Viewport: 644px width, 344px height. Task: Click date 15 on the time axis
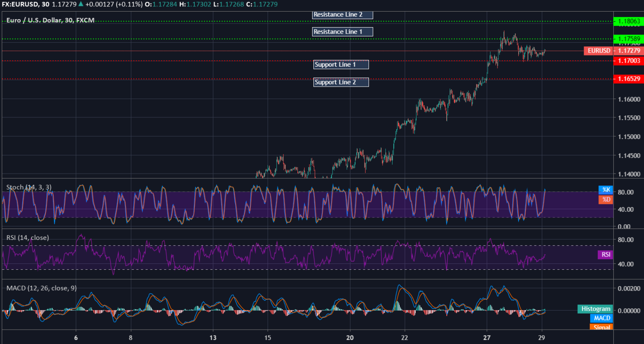click(x=268, y=338)
